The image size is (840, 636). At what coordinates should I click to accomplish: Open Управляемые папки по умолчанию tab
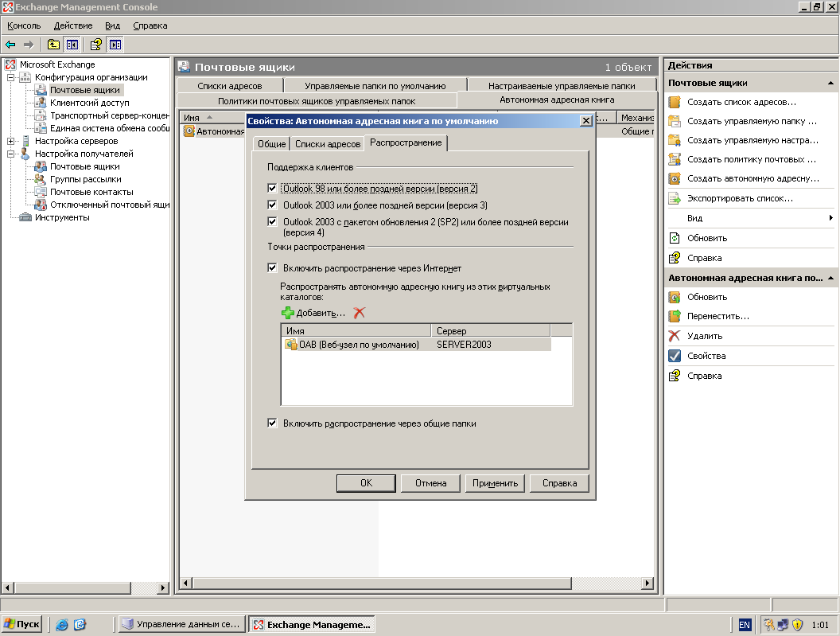coord(375,86)
